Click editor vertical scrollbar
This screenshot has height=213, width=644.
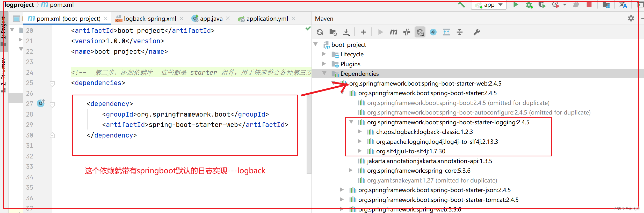point(309,134)
